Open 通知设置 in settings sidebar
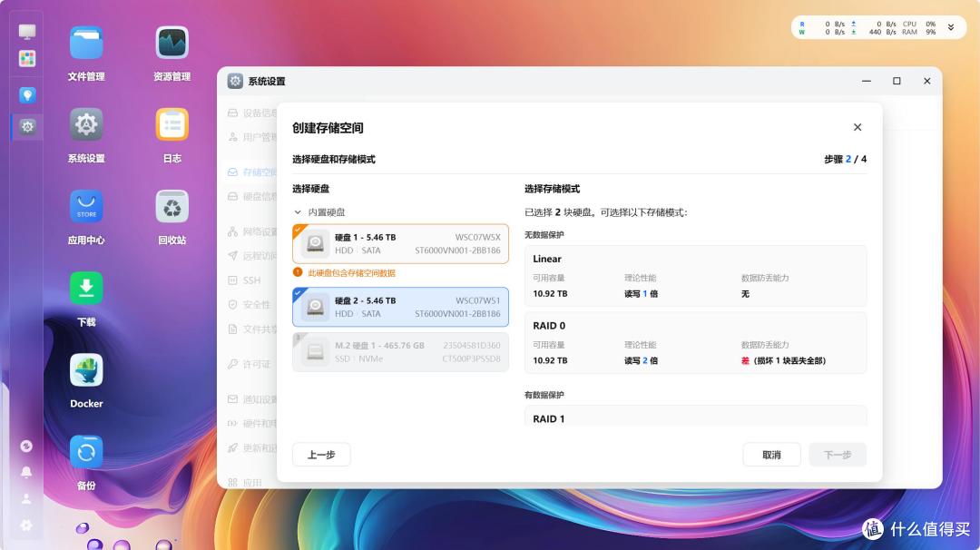The image size is (980, 550). tap(251, 398)
